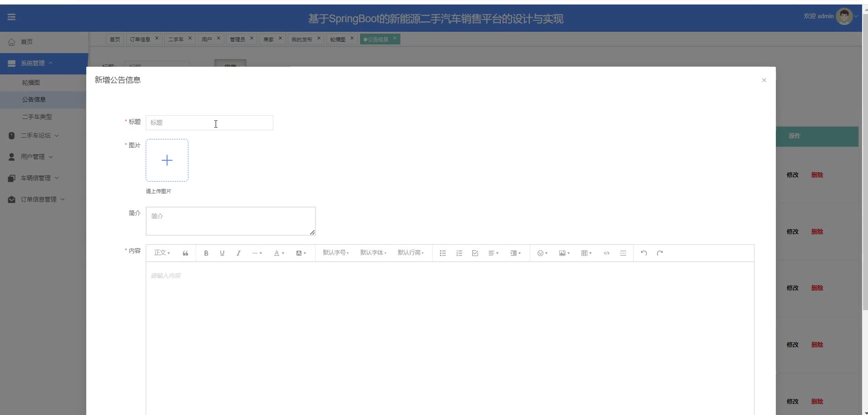Open the 默认字号 font size dropdown
The width and height of the screenshot is (868, 415).
tap(336, 253)
